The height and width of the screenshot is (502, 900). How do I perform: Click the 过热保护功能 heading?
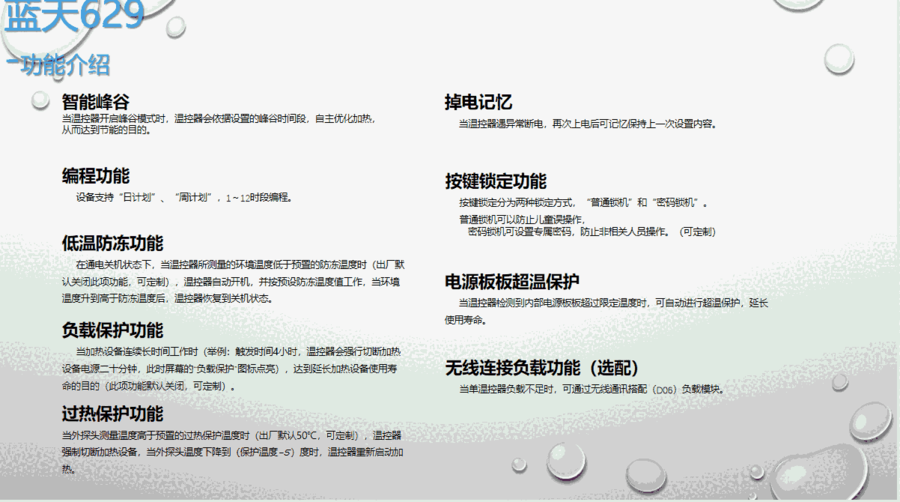pyautogui.click(x=112, y=414)
